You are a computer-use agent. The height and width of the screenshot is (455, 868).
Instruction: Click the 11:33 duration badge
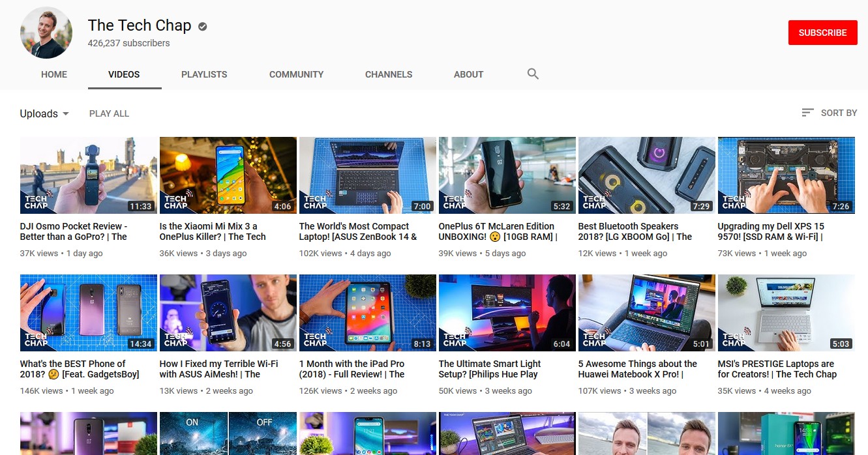coord(140,207)
